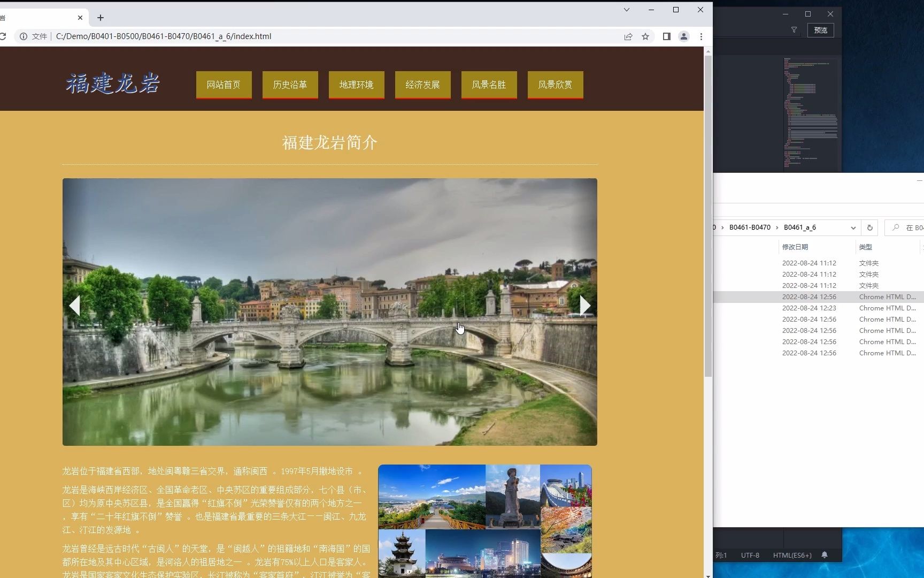Viewport: 924px width, 578px height.
Task: Click the Explorer refresh button
Action: 870,227
